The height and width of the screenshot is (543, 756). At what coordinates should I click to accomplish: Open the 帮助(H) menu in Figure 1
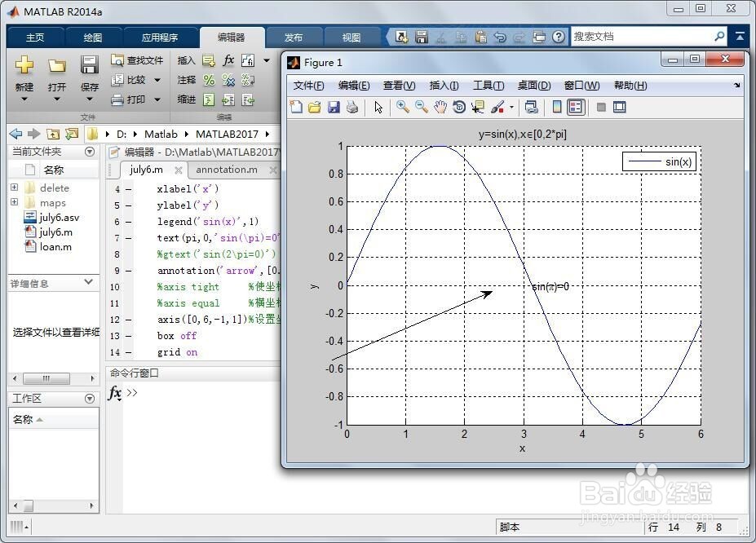pos(630,86)
